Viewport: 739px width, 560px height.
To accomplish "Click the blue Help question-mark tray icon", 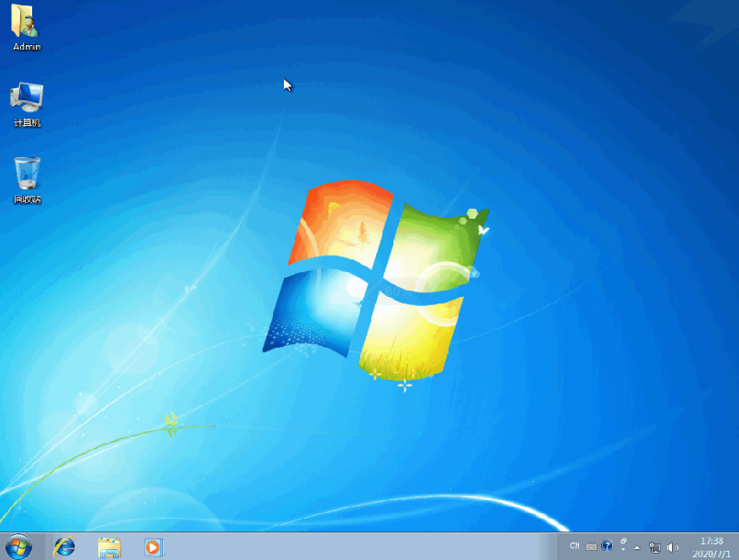I will [608, 547].
